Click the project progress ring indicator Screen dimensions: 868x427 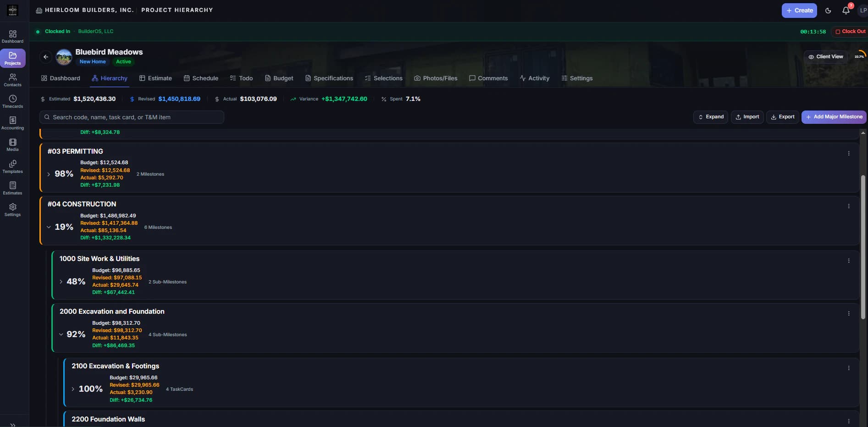(859, 56)
